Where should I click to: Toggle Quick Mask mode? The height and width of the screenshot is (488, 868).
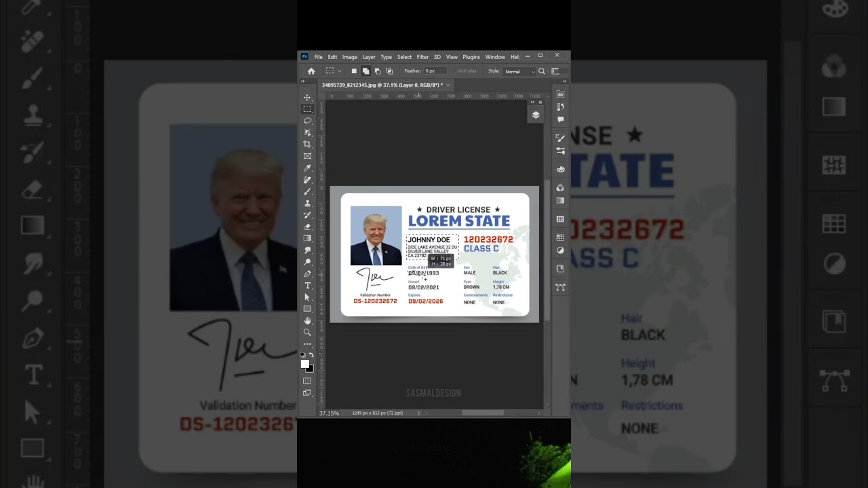click(307, 381)
